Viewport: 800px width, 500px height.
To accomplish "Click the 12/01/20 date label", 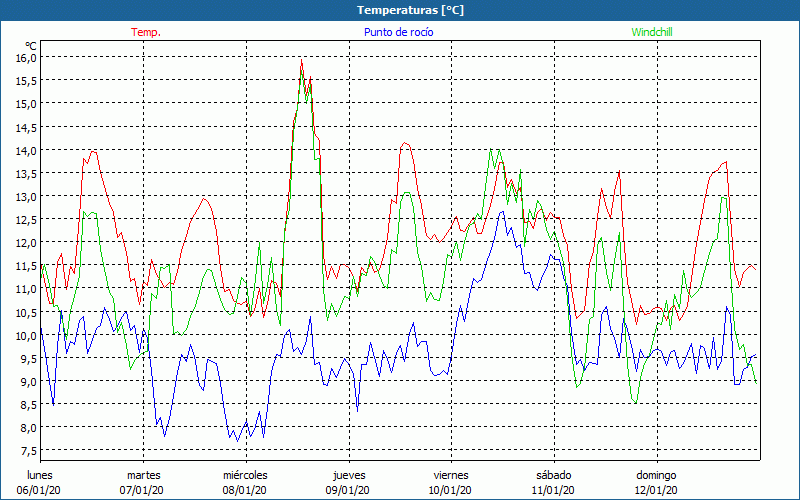I will [x=656, y=490].
